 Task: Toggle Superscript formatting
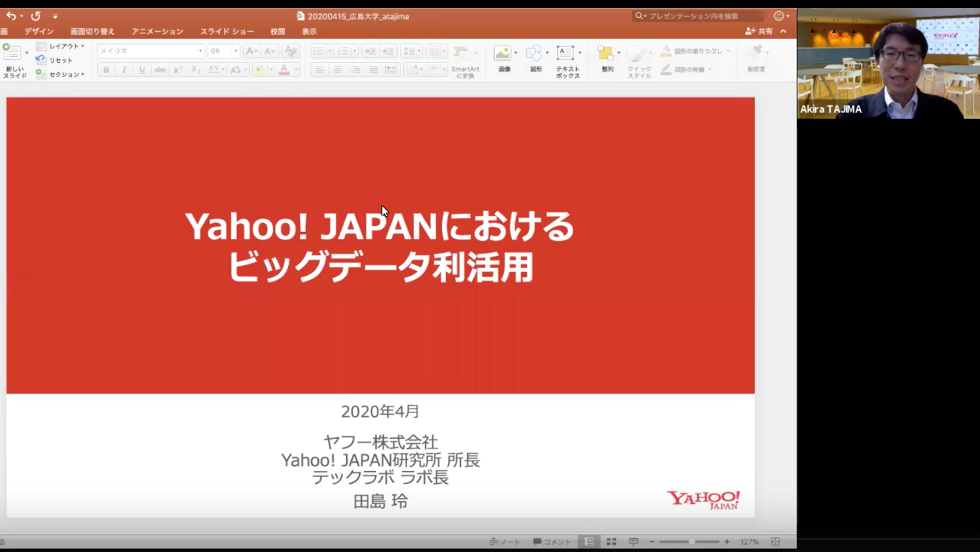[178, 70]
